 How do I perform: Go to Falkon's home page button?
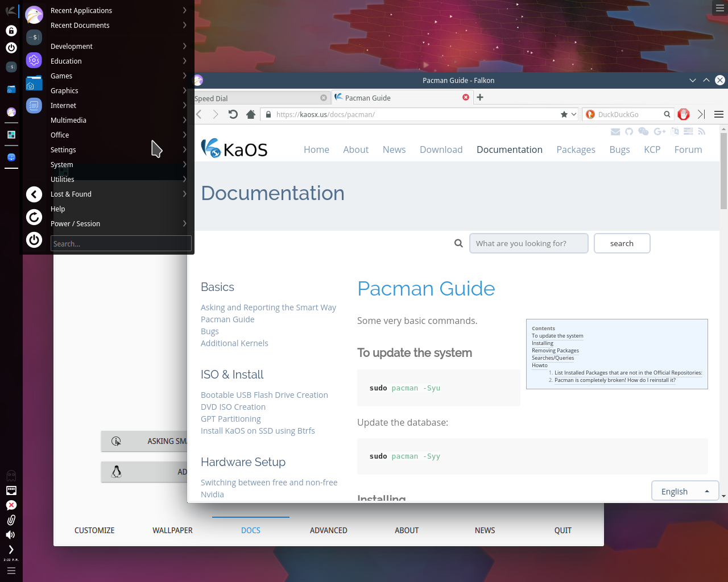(x=250, y=114)
